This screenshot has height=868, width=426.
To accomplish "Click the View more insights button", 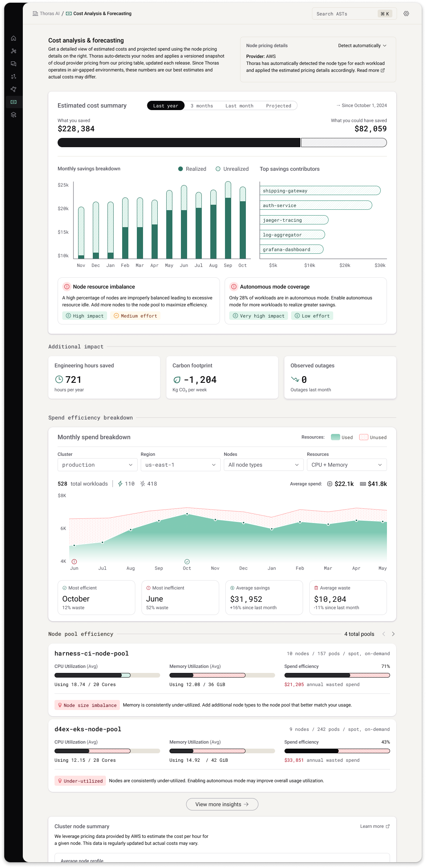I will [x=222, y=804].
